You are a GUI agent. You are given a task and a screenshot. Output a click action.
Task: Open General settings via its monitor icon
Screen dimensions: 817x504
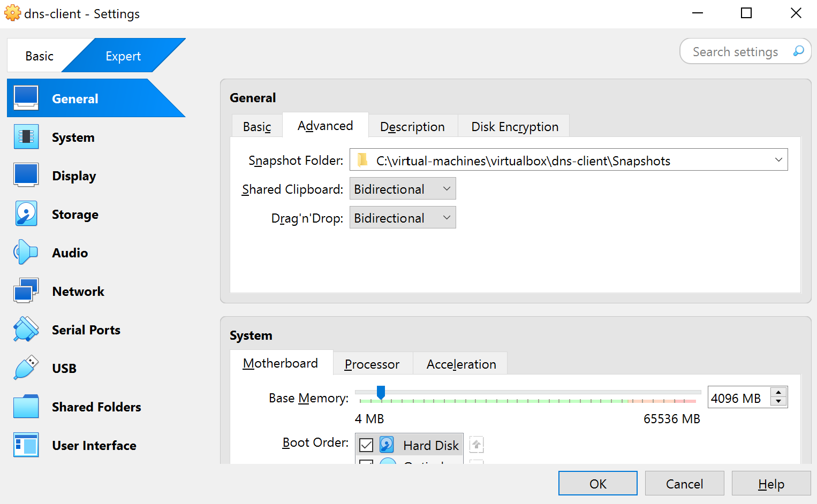point(26,98)
